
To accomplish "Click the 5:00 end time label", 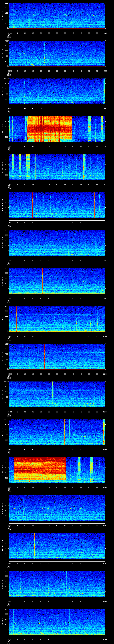I will pos(105,147).
